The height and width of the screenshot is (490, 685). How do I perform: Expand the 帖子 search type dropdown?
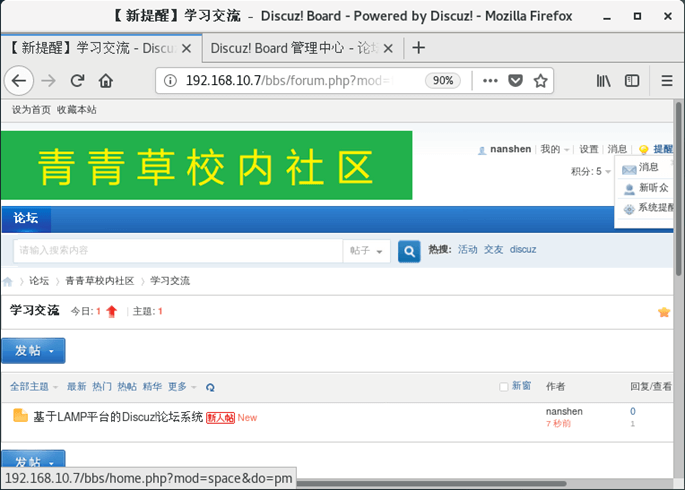click(x=367, y=251)
